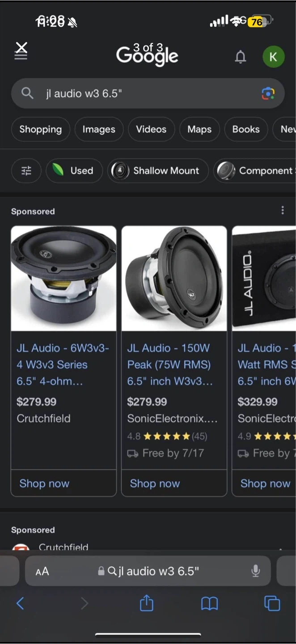The width and height of the screenshot is (296, 644).
Task: Open the AA reader view menu
Action: 42,572
